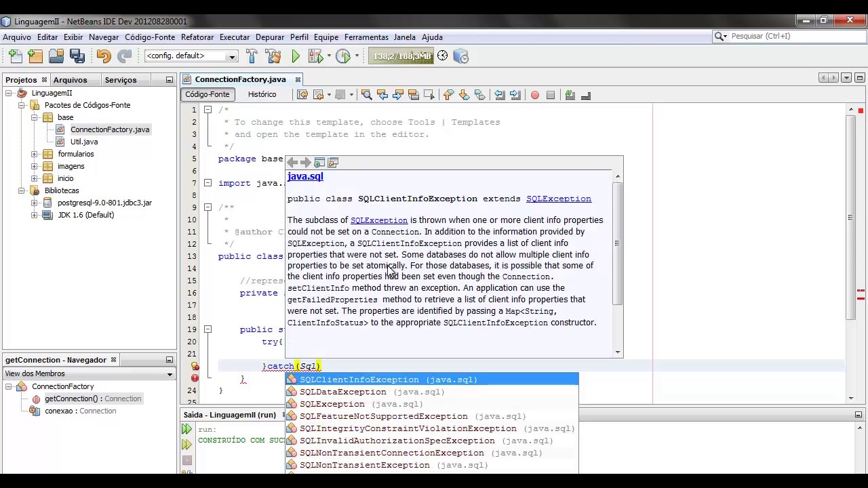Toggle bookmark icon in editor toolbar
868x488 pixels.
[x=480, y=95]
